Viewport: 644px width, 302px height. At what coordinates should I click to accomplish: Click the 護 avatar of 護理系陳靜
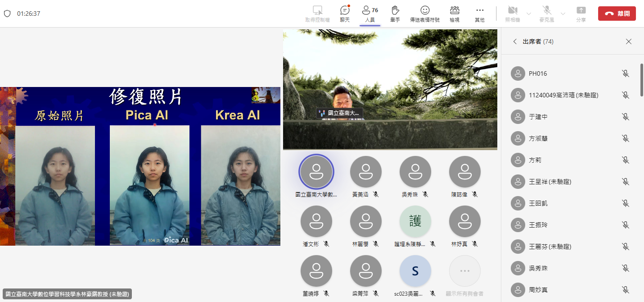(415, 222)
